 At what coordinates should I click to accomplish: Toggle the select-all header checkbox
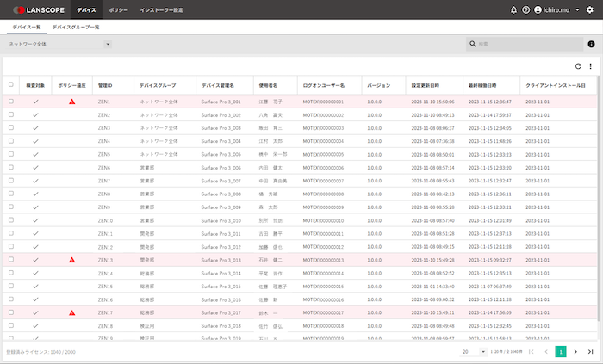click(10, 84)
